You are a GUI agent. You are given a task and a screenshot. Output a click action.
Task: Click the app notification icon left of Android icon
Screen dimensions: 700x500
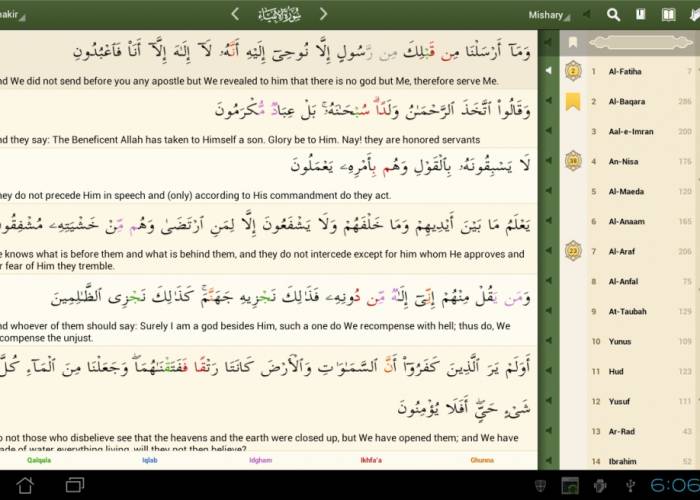click(570, 485)
